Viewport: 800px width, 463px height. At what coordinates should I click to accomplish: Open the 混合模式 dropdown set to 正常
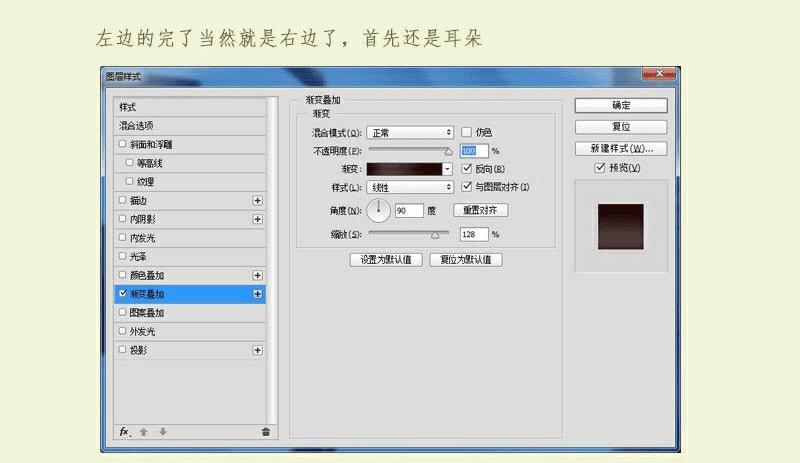click(x=410, y=133)
